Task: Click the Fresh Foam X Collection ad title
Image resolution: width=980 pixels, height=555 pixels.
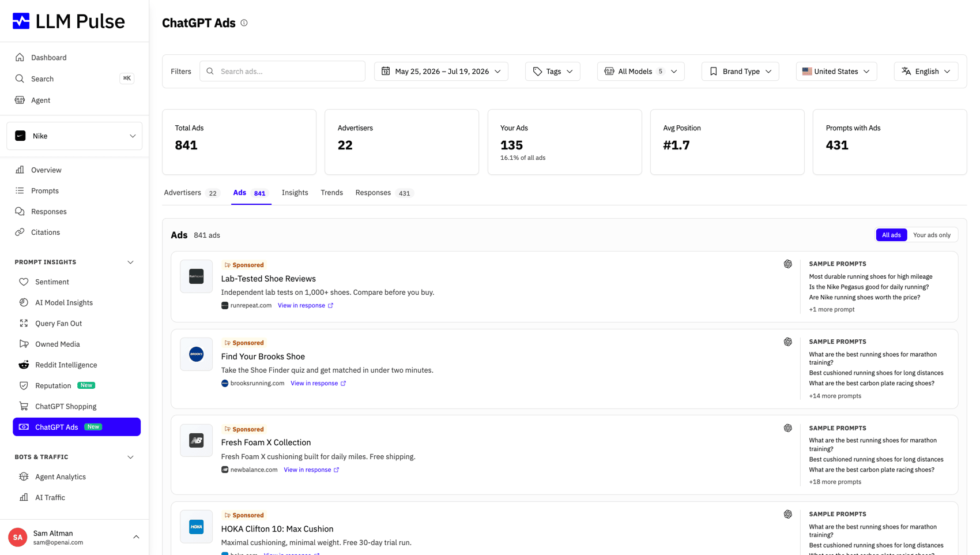Action: [x=266, y=442]
